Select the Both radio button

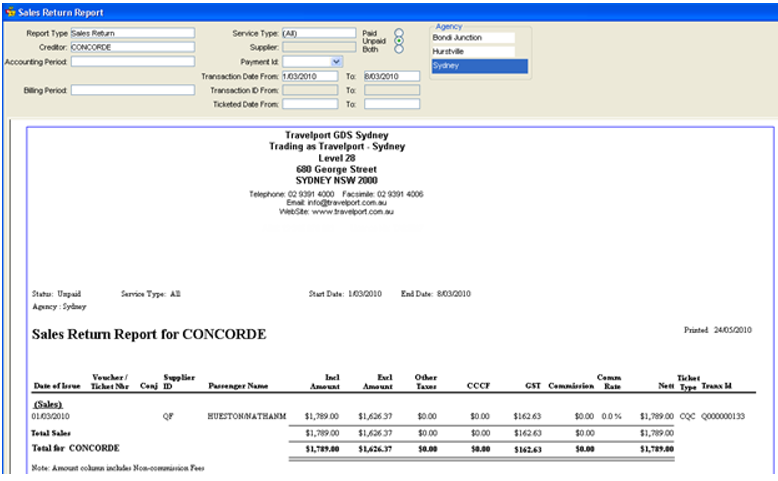point(399,49)
